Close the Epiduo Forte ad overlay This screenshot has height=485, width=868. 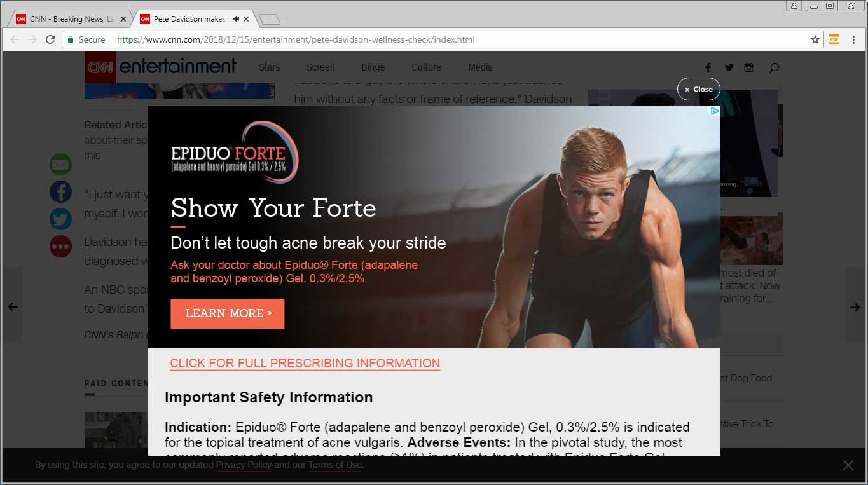pos(698,89)
